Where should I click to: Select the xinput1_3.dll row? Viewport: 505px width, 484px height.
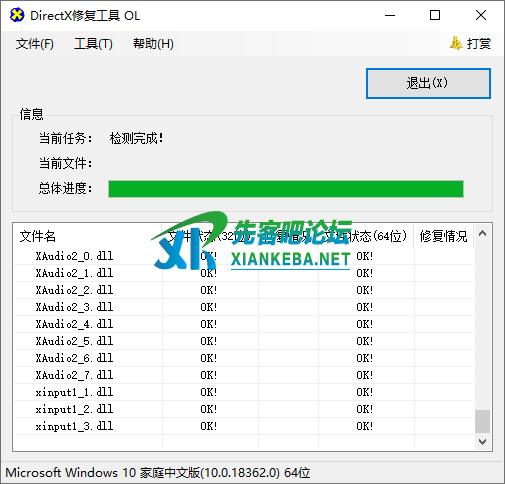click(x=244, y=426)
